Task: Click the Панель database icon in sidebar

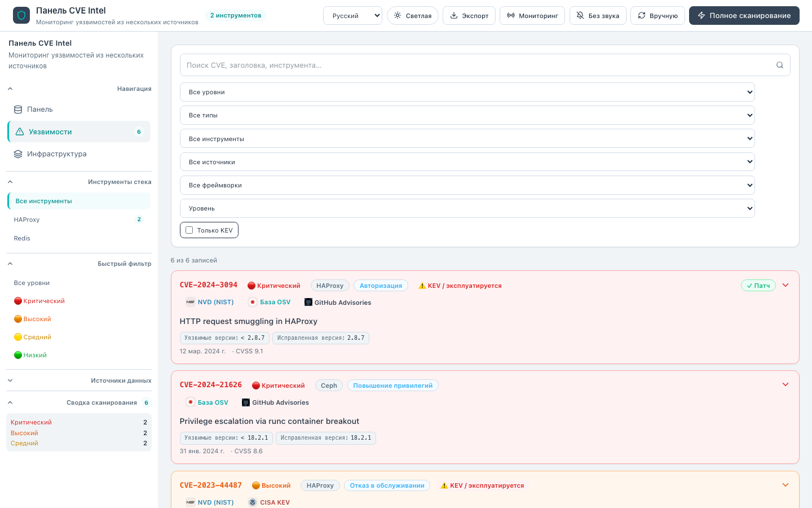Action: pyautogui.click(x=18, y=110)
